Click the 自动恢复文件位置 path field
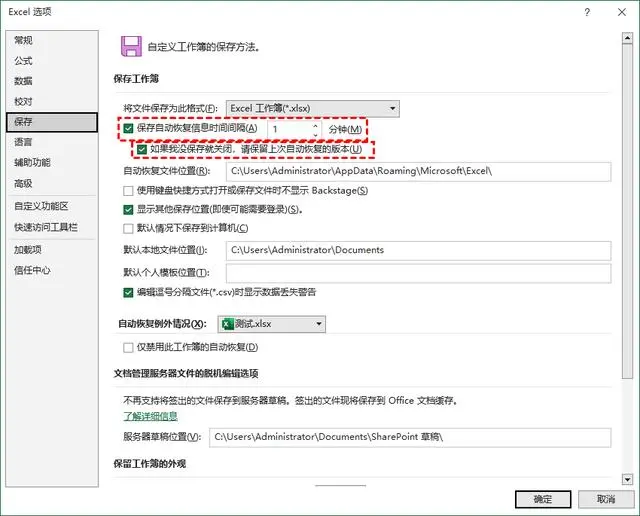 418,171
